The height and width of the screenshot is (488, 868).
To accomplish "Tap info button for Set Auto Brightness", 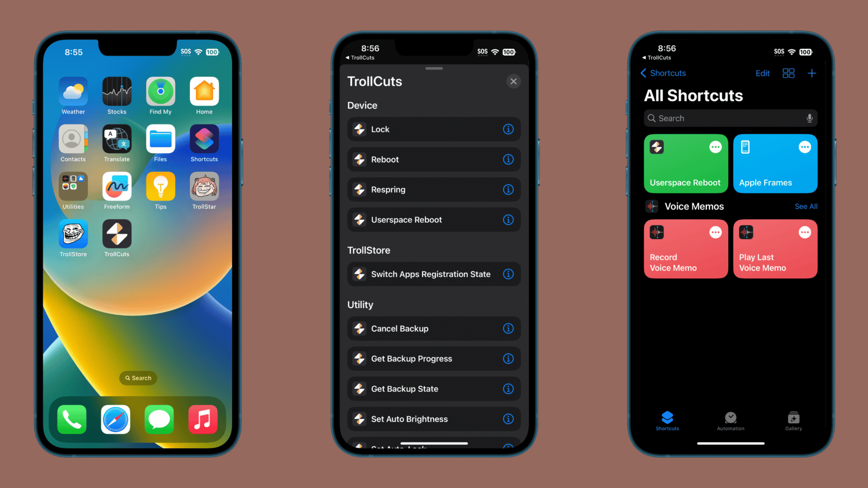I will (x=508, y=418).
